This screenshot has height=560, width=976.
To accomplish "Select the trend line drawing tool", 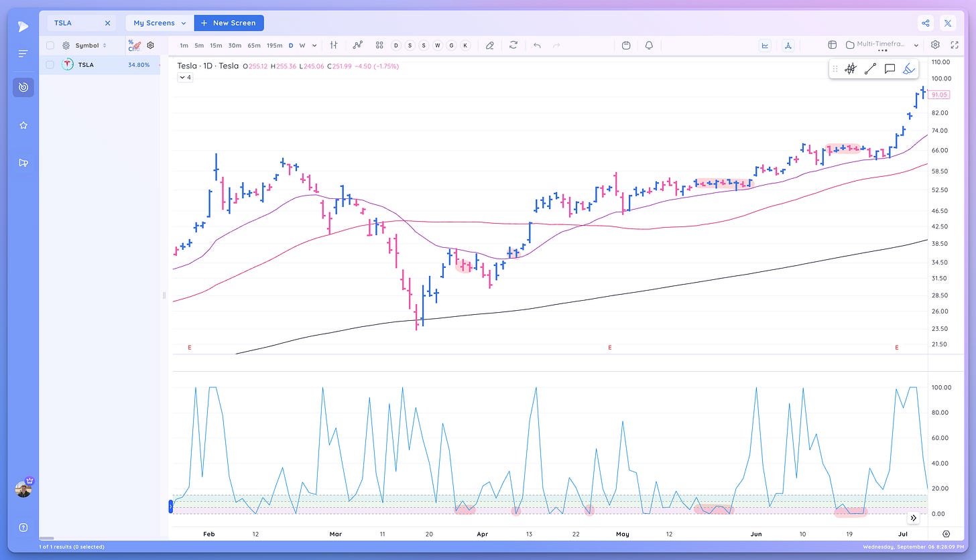I will pyautogui.click(x=871, y=68).
